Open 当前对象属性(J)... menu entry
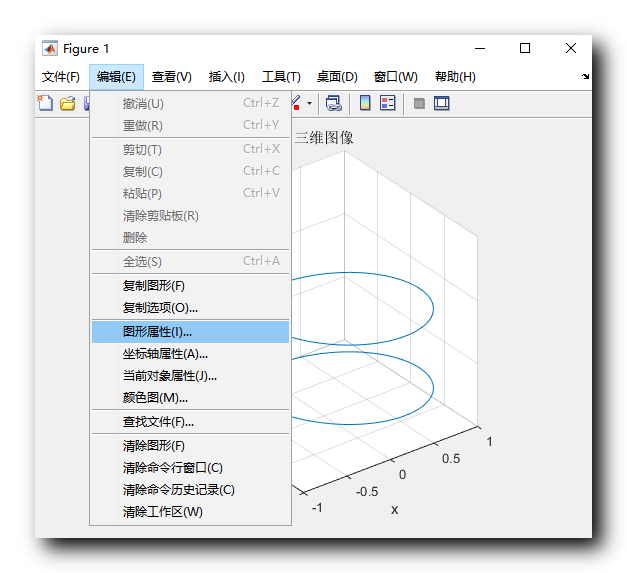Image resolution: width=627 pixels, height=573 pixels. [190, 375]
